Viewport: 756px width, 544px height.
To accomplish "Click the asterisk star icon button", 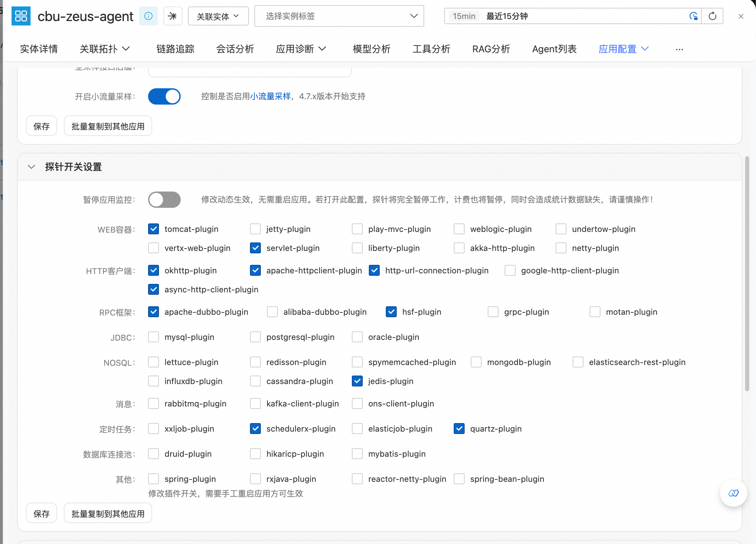I will (173, 16).
